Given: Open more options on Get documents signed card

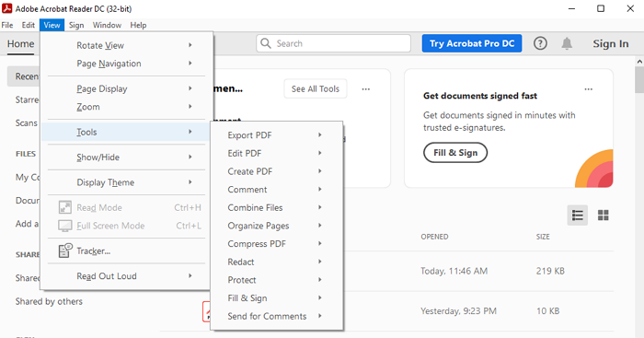Looking at the screenshot, I should [x=589, y=88].
